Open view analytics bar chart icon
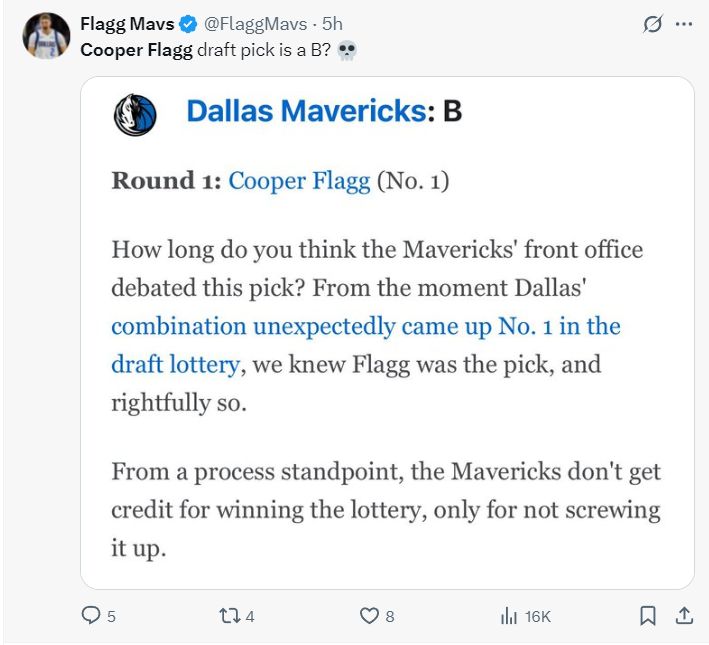The image size is (709, 645). coord(508,616)
